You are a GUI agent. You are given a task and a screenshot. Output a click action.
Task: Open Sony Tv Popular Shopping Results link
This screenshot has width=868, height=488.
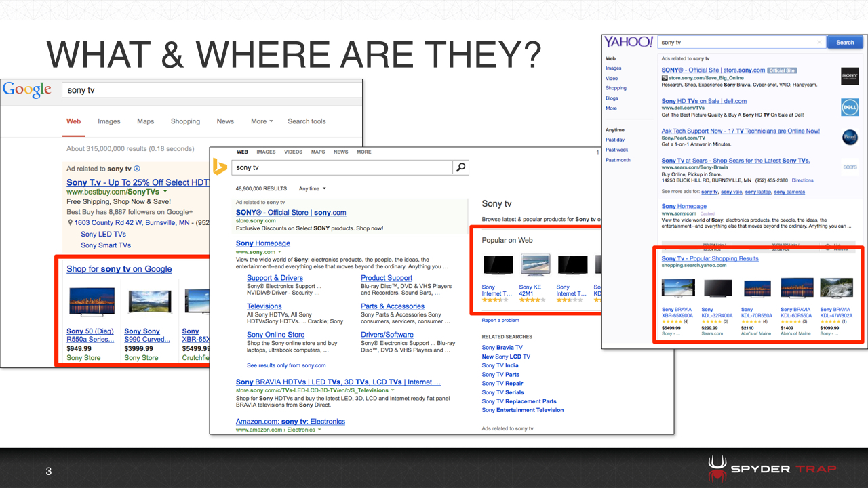[x=710, y=258]
